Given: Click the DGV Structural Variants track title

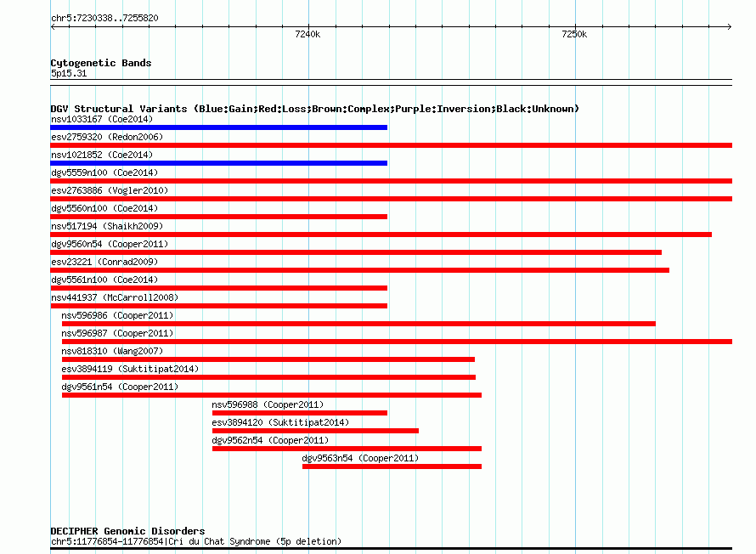Looking at the screenshot, I should pos(315,109).
